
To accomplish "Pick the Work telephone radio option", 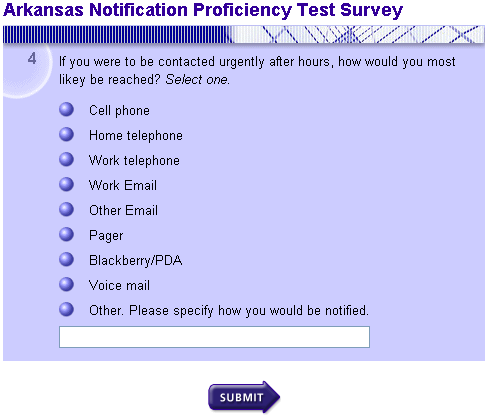I will (x=66, y=159).
